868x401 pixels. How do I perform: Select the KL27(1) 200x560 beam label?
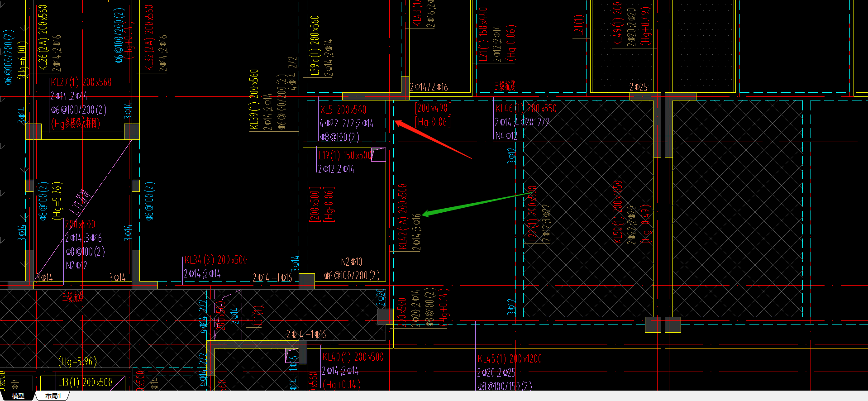[x=81, y=82]
